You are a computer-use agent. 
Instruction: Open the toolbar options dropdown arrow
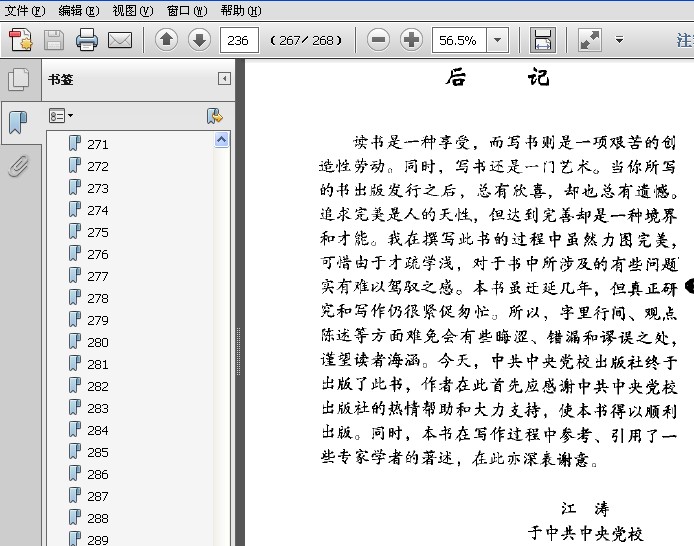pos(619,40)
